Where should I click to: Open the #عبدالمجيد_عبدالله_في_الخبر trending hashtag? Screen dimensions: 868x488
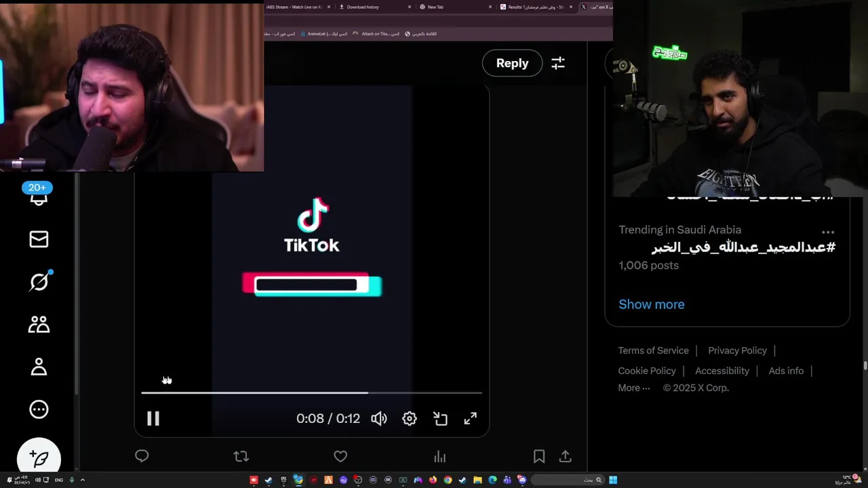[743, 247]
